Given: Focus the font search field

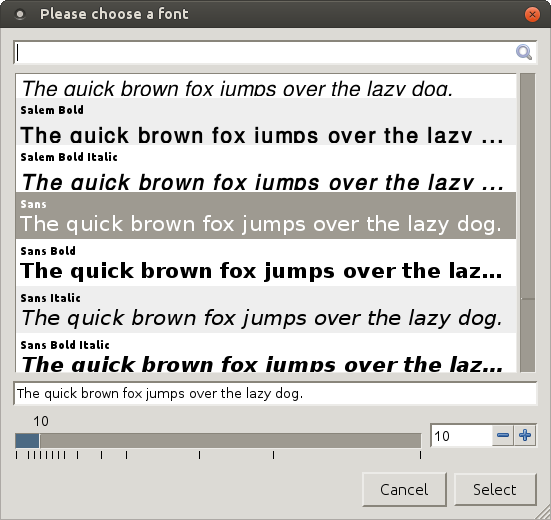Looking at the screenshot, I should tap(275, 53).
